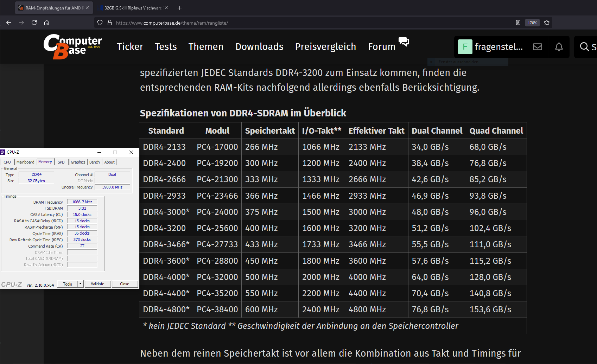Open the Preisvergleich navigation item
This screenshot has height=364, width=597.
tap(325, 46)
